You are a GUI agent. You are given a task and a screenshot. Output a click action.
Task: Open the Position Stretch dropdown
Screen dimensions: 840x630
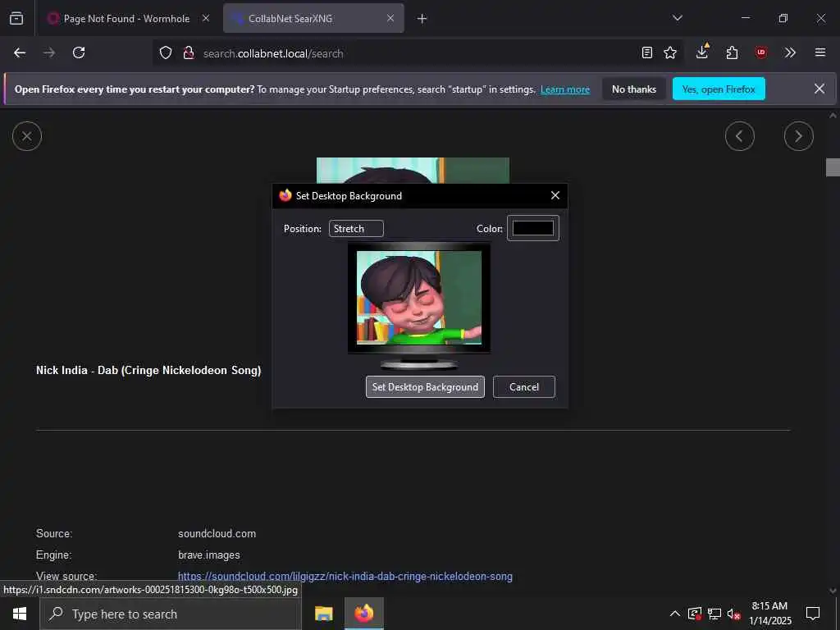click(356, 229)
